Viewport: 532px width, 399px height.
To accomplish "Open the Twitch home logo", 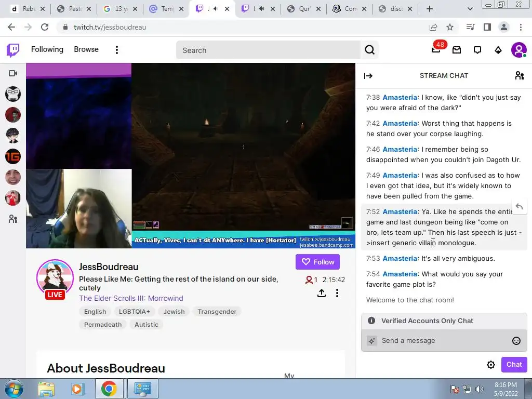I will click(x=13, y=50).
